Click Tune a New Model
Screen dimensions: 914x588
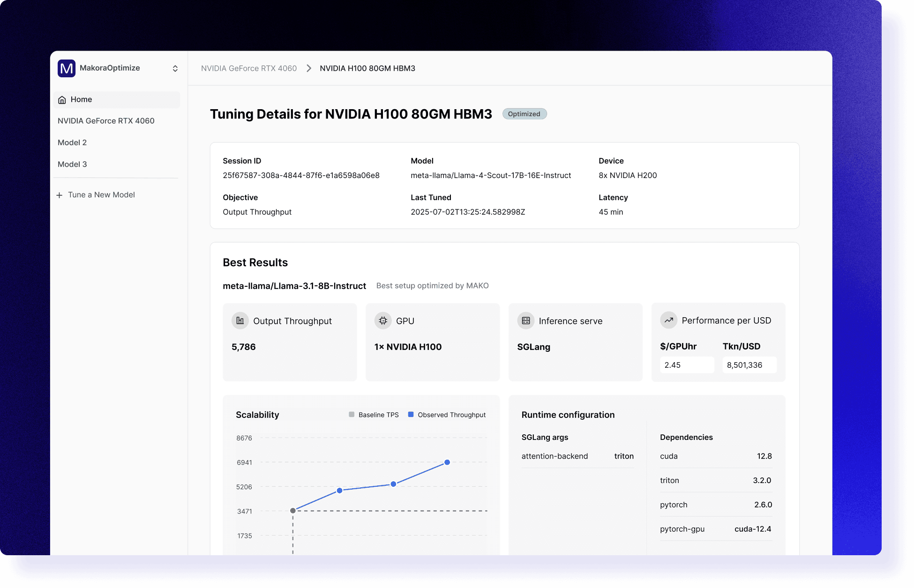coord(101,195)
